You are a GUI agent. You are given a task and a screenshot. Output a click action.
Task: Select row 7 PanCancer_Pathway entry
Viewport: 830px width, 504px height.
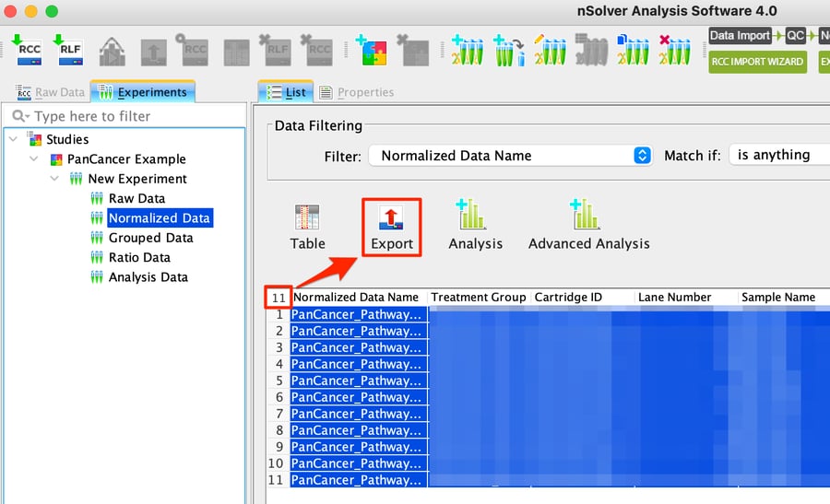[359, 414]
